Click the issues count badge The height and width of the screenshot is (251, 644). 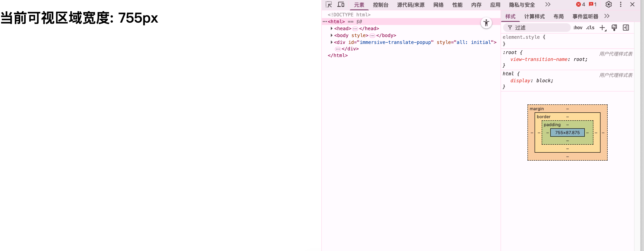(593, 5)
